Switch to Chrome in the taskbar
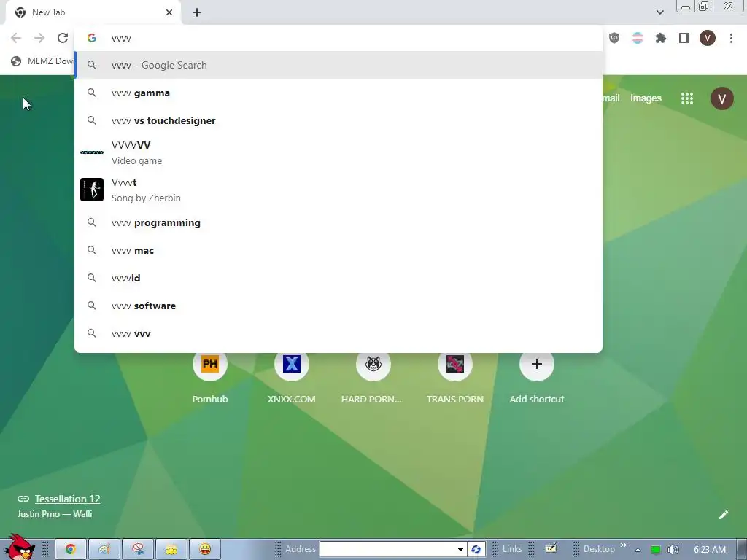This screenshot has height=560, width=747. [71, 550]
